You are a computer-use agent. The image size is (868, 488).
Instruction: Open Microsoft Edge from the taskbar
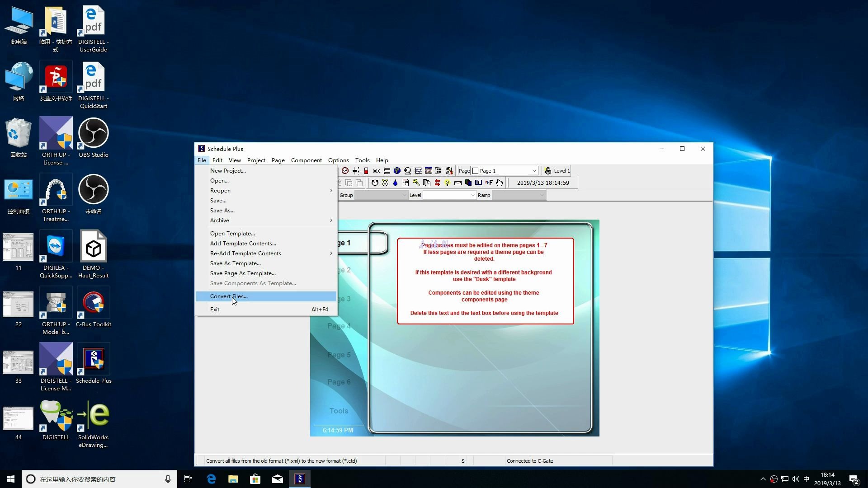pyautogui.click(x=211, y=479)
